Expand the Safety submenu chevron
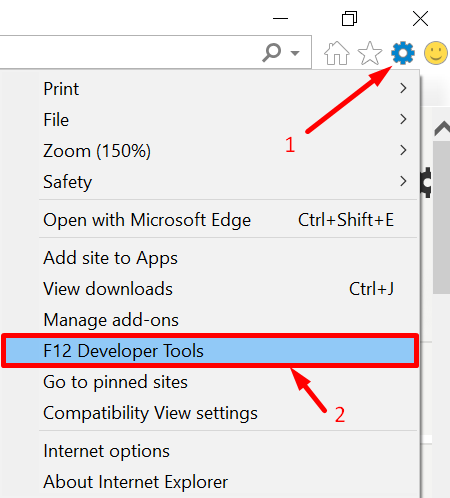Screen dimensions: 450x498 403,181
